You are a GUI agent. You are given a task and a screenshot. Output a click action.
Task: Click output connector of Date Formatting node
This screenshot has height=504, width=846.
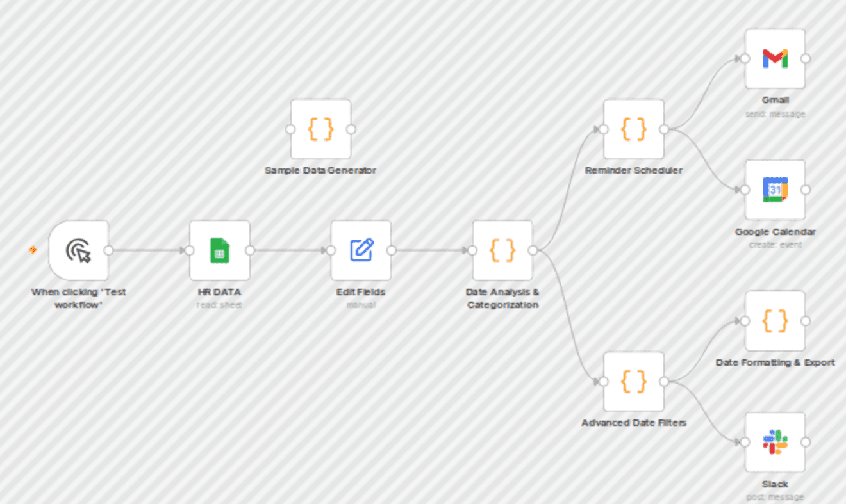coord(806,321)
